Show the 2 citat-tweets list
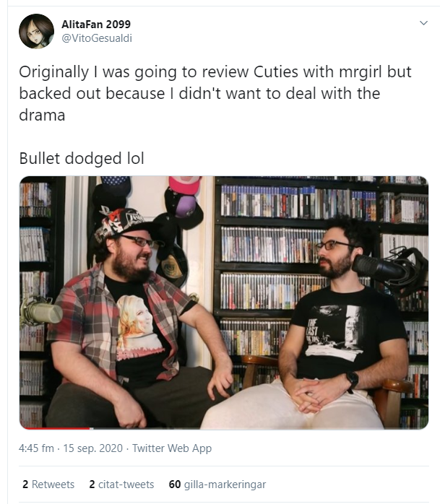Screen dimensions: 440x504 pyautogui.click(x=121, y=485)
